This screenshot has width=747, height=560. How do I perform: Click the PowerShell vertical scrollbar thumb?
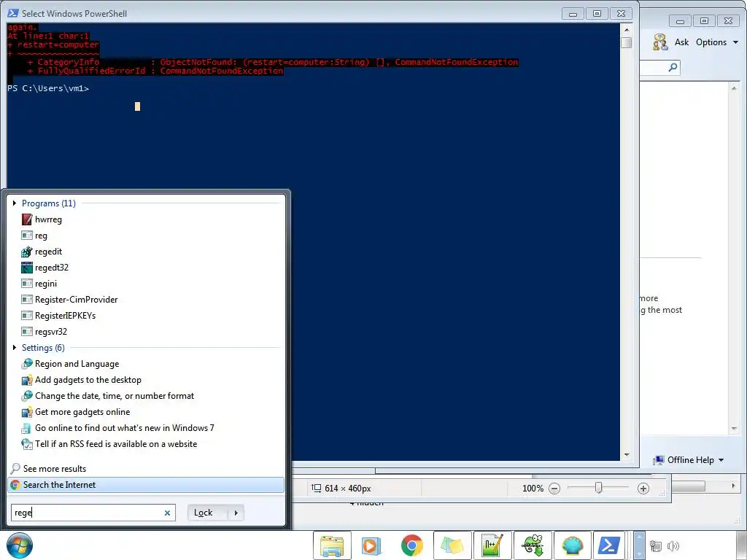[627, 42]
